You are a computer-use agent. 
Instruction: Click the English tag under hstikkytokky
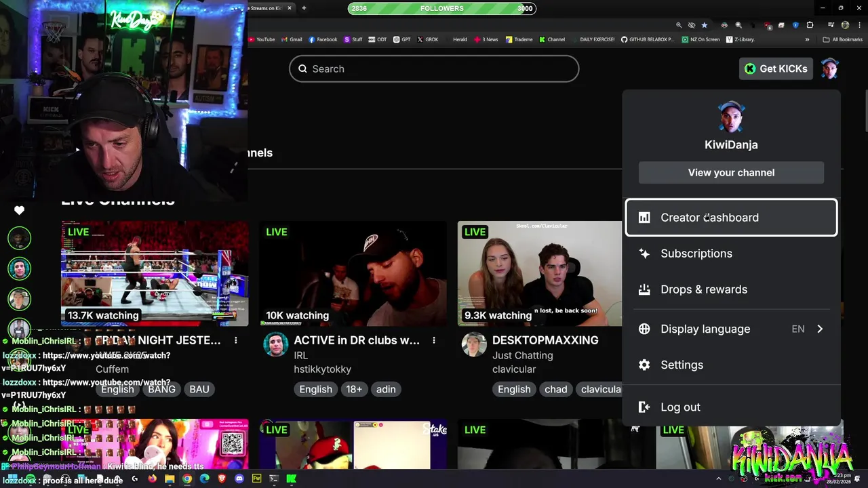[x=316, y=389]
